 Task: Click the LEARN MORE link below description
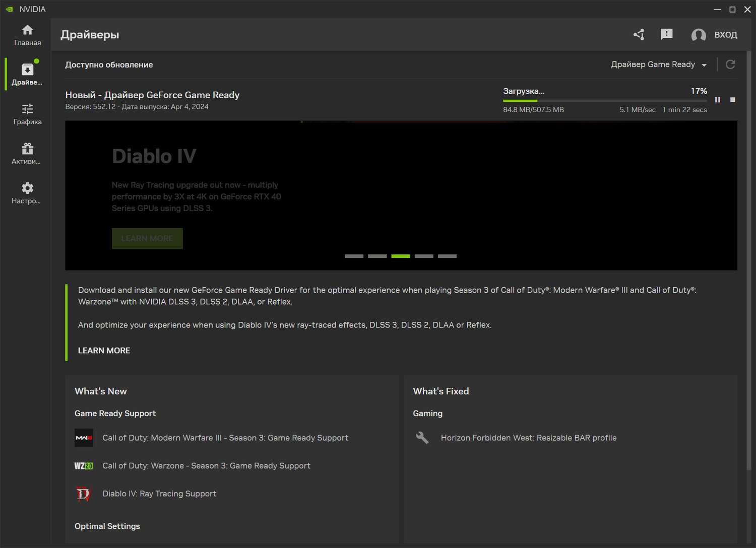tap(104, 351)
